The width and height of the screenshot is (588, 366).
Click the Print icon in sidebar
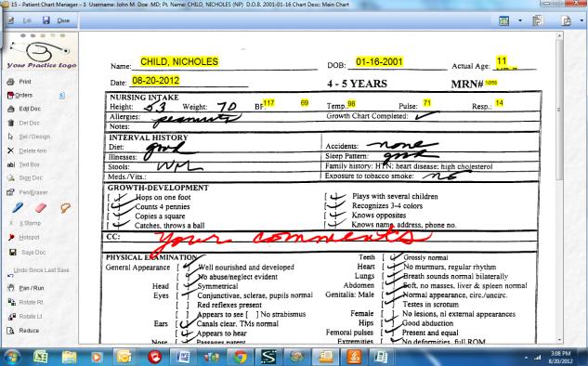pos(10,82)
